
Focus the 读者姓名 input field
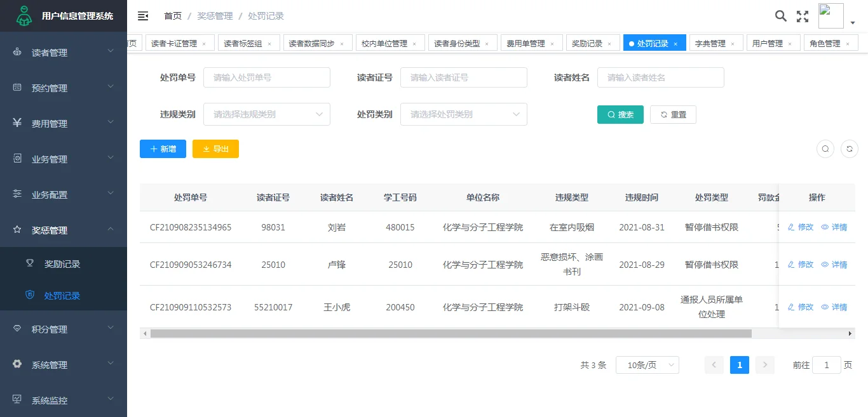pos(661,77)
